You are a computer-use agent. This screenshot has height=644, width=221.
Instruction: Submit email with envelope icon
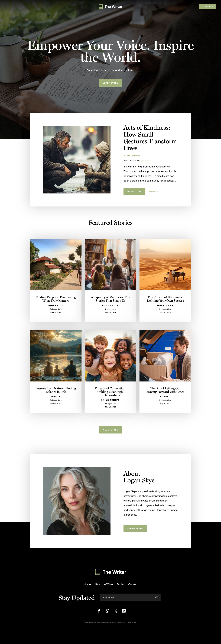pos(157,597)
